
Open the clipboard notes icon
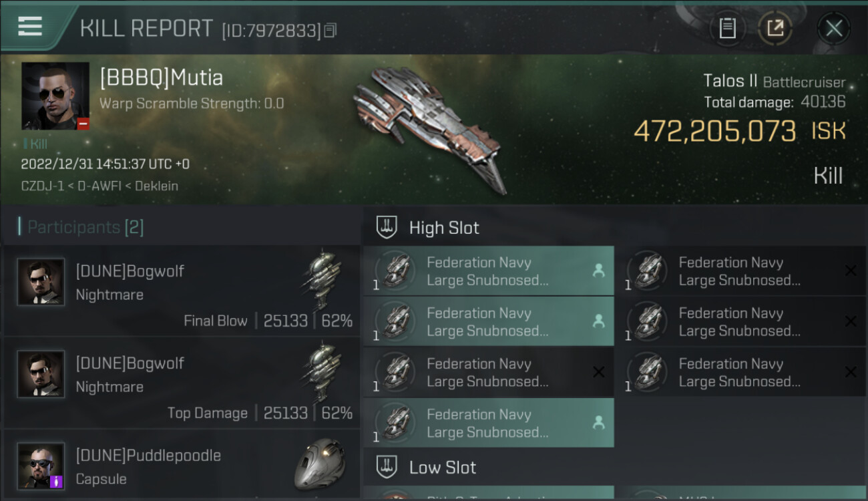(727, 28)
